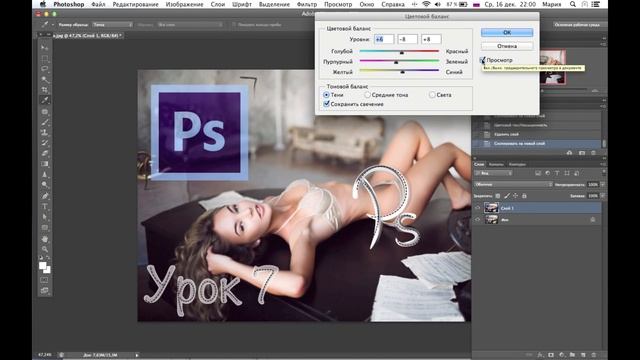This screenshot has height=360, width=640.
Task: Select the Eraser tool
Action: (44, 153)
